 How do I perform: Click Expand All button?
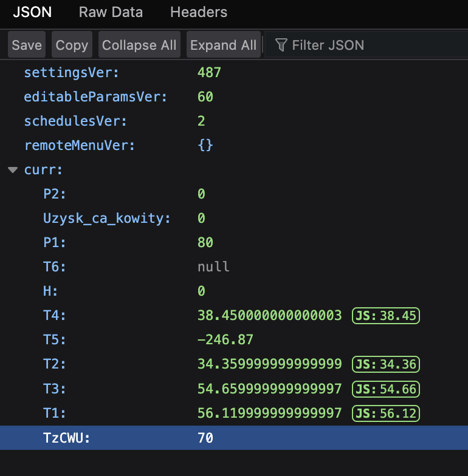pos(224,45)
